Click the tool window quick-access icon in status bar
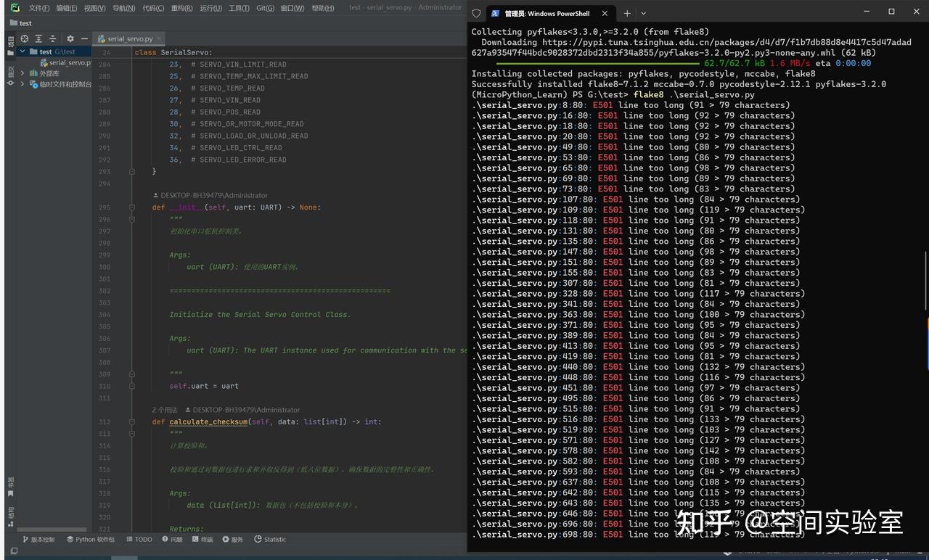The height and width of the screenshot is (560, 929). pyautogui.click(x=14, y=551)
